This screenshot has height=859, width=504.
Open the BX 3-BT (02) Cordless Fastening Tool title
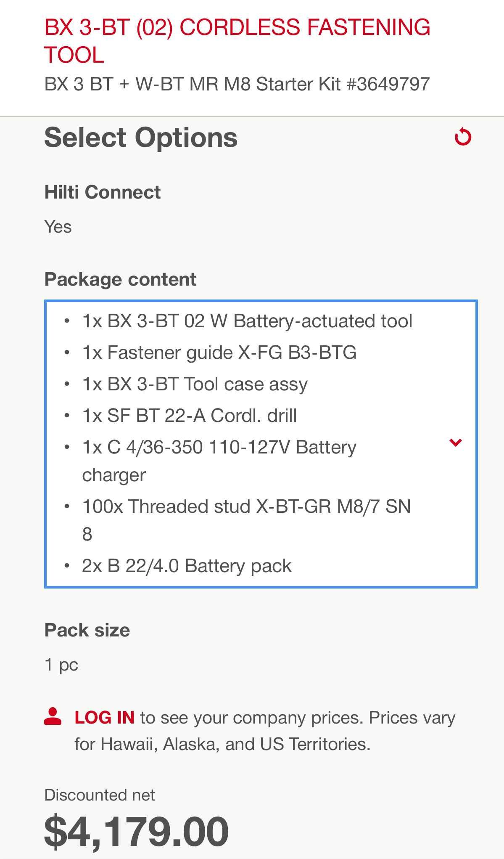tap(237, 41)
